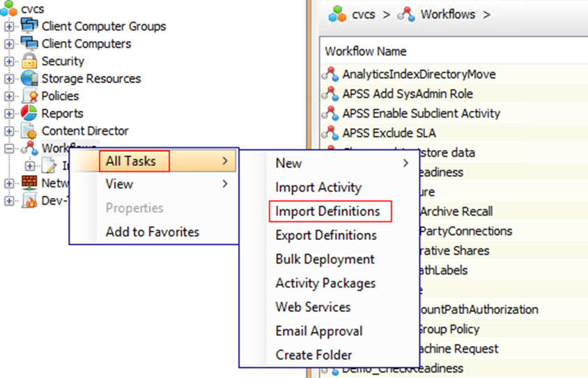Screen dimensions: 588x378
Task: Click the Content Director icon
Action: tap(30, 131)
